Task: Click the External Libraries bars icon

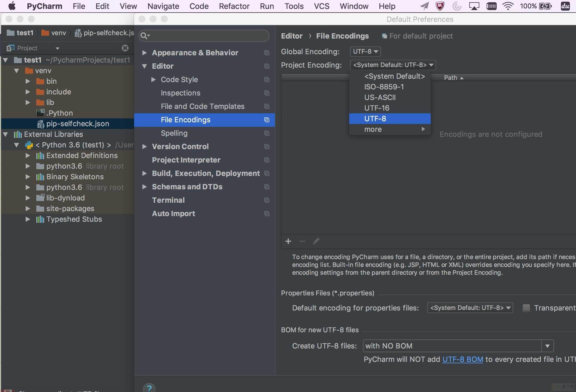Action: (x=18, y=134)
